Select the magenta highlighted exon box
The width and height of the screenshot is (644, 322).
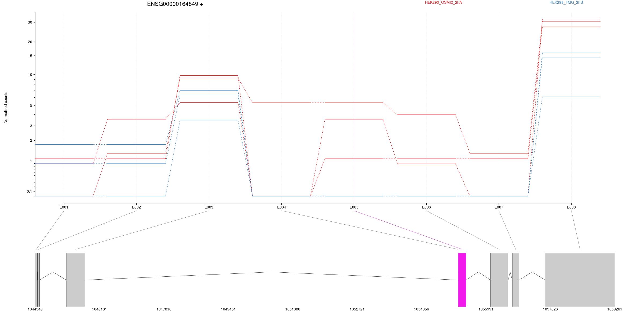[462, 280]
